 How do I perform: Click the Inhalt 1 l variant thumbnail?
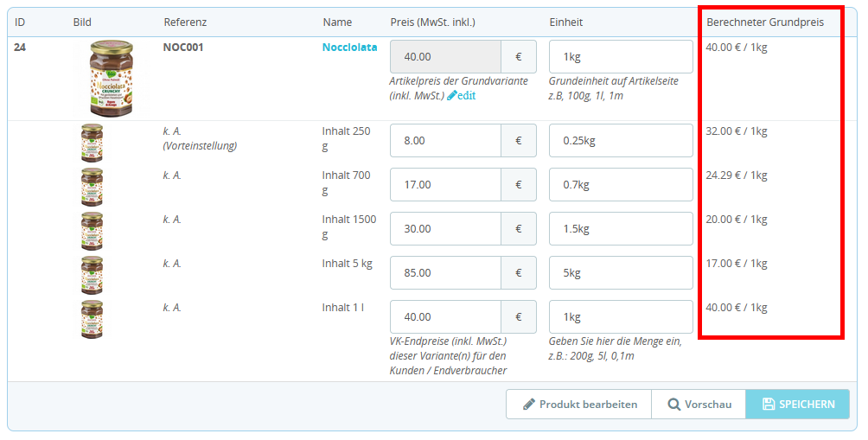92,319
